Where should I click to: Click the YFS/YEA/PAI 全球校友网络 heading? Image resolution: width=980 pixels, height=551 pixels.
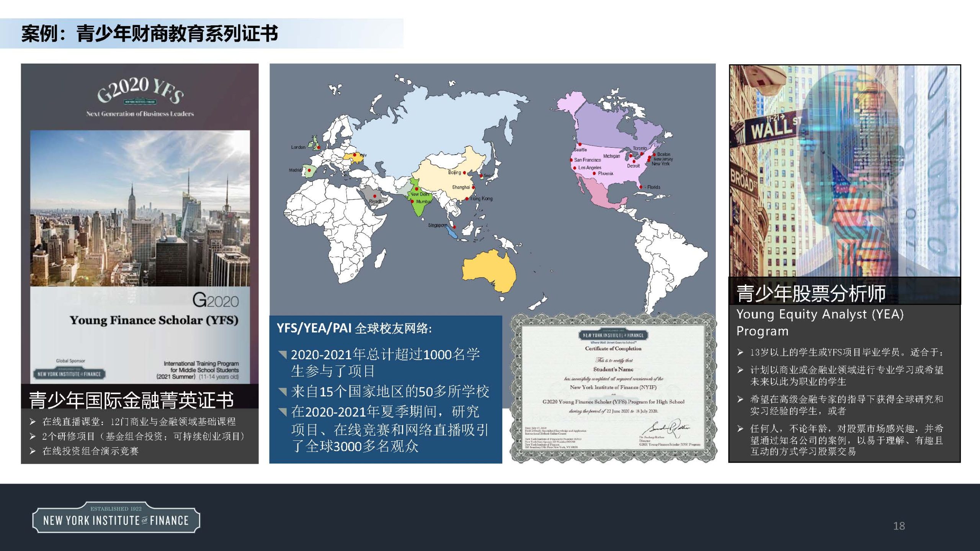click(354, 328)
